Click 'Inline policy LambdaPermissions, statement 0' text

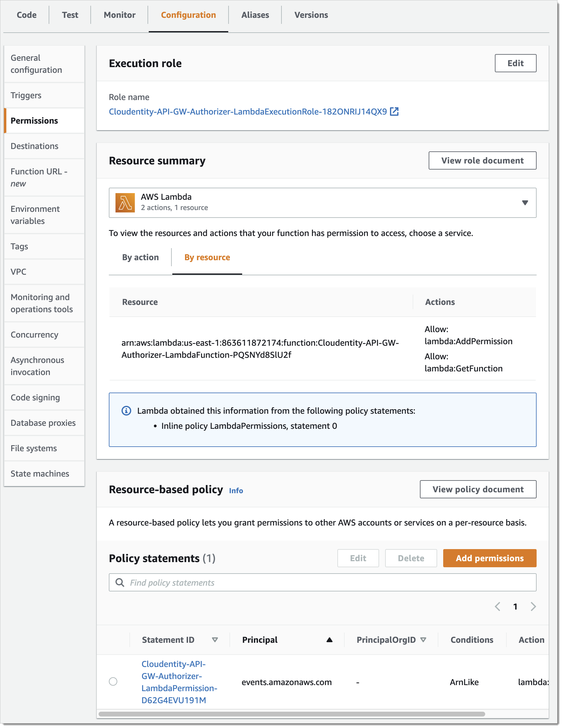(249, 426)
